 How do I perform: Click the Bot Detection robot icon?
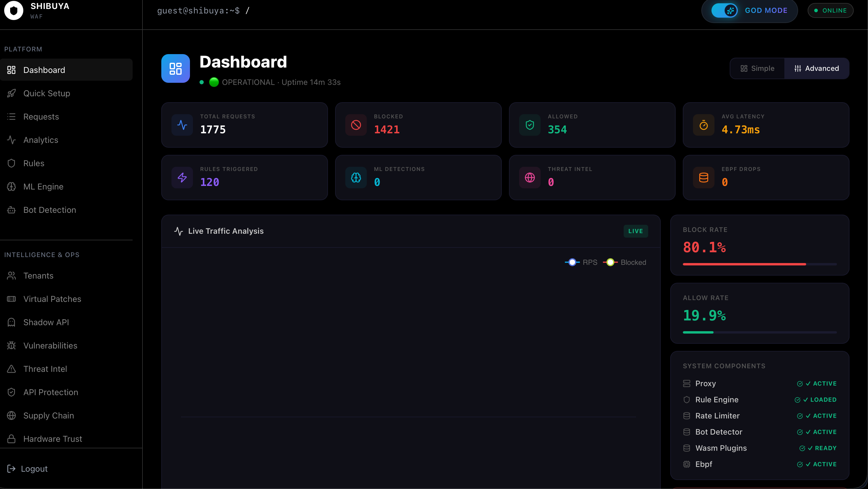pos(11,210)
